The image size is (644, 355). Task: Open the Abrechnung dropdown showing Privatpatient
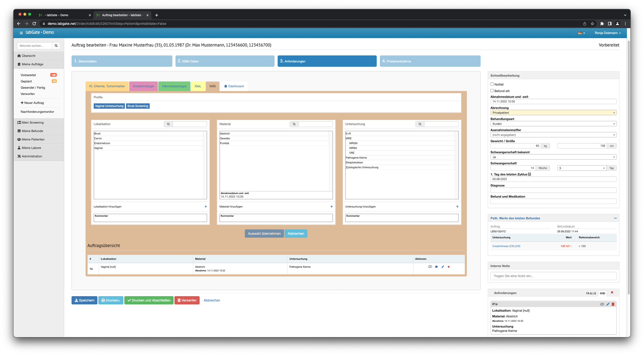(553, 113)
